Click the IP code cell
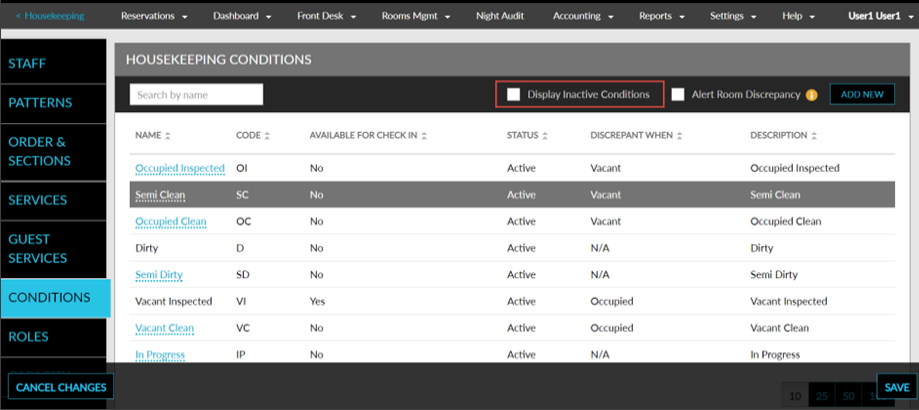The image size is (919, 410). (x=241, y=355)
